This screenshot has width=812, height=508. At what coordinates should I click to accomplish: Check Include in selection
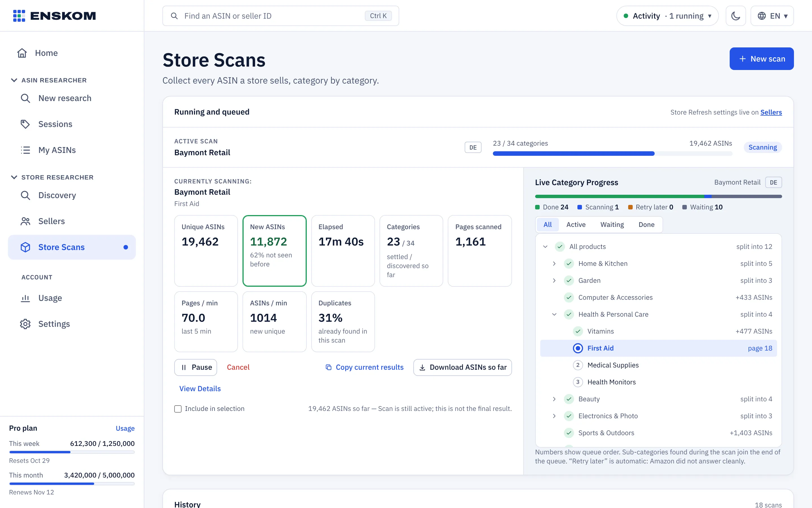[178, 409]
